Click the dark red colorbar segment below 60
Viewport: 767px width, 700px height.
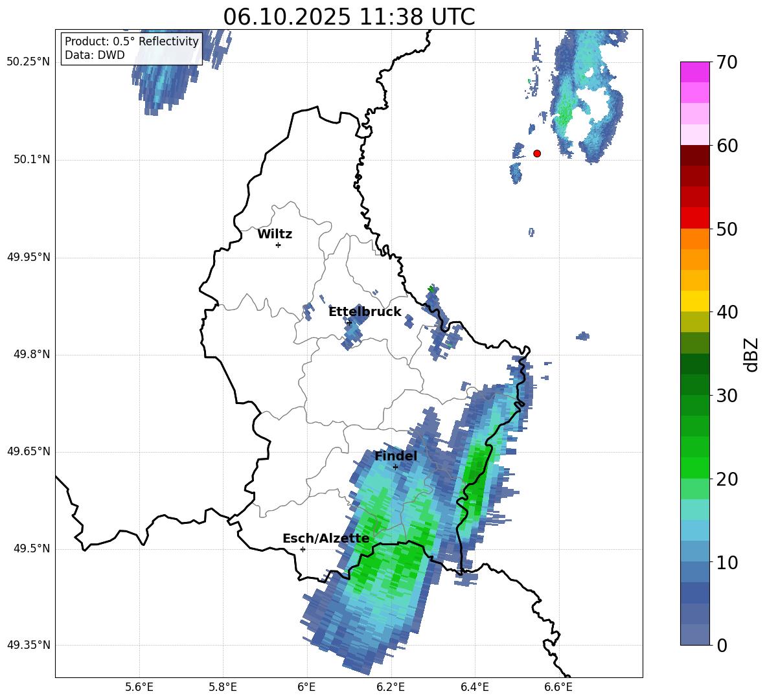694,155
